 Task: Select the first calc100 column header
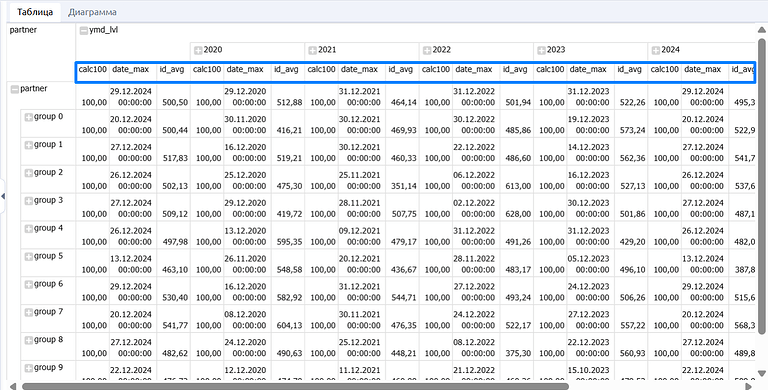[x=93, y=70]
